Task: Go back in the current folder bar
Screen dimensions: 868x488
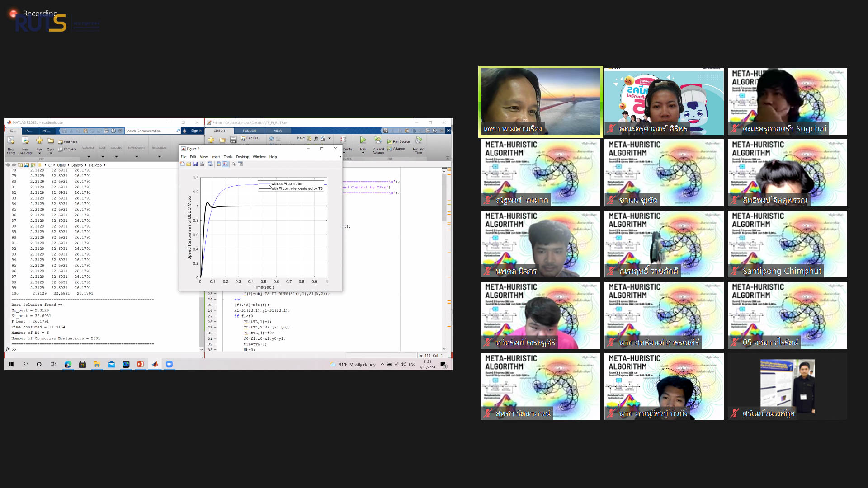Action: click(x=8, y=165)
